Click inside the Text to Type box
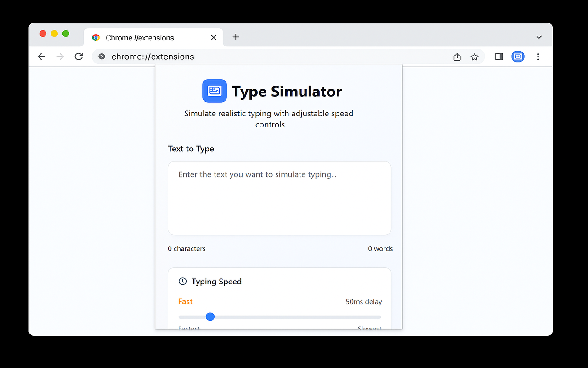The width and height of the screenshot is (588, 368). click(x=279, y=198)
